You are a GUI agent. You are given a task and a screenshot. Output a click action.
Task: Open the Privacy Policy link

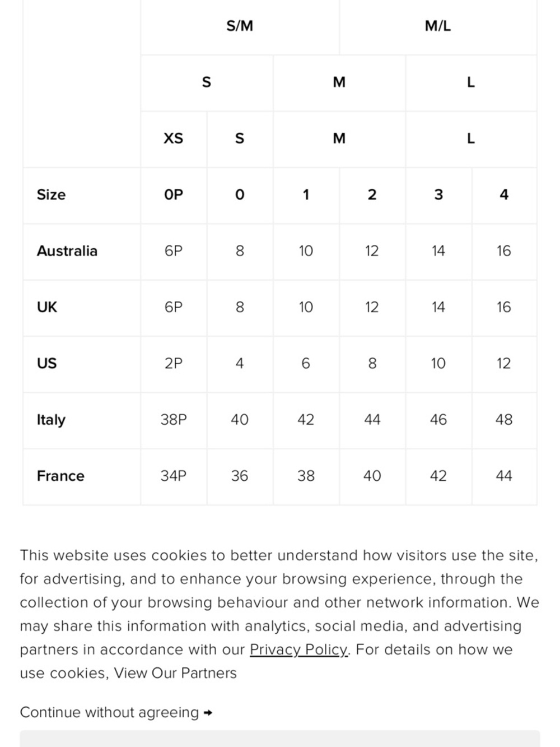tap(299, 649)
